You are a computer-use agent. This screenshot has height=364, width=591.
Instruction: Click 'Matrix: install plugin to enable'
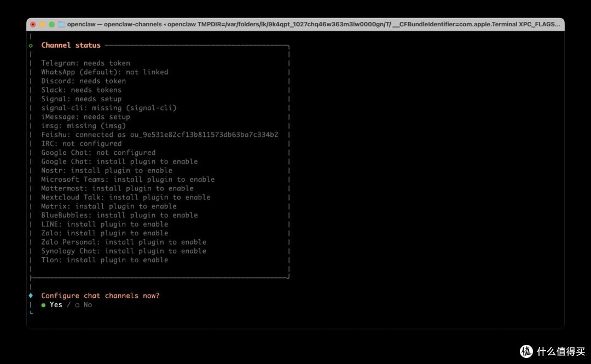pyautogui.click(x=109, y=206)
